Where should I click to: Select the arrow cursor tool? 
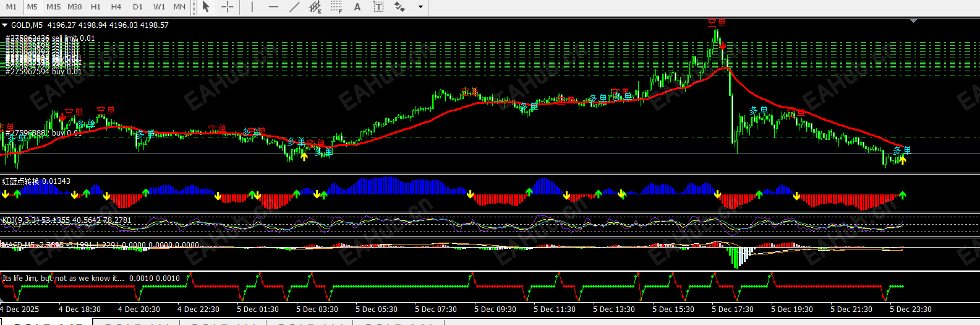pos(206,7)
